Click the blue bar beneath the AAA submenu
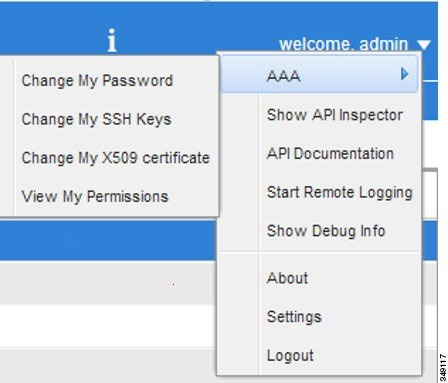The image size is (448, 383). [x=108, y=240]
